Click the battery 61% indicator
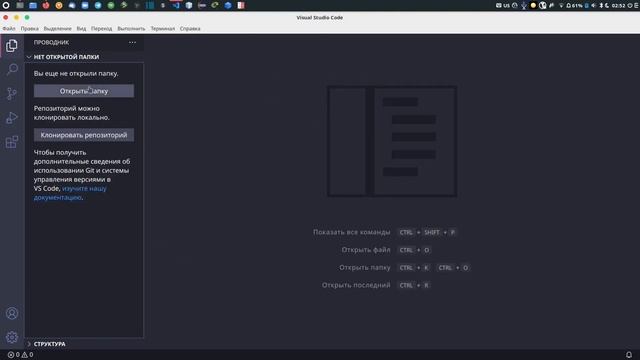Viewport: 640px width, 360px height. [574, 5]
